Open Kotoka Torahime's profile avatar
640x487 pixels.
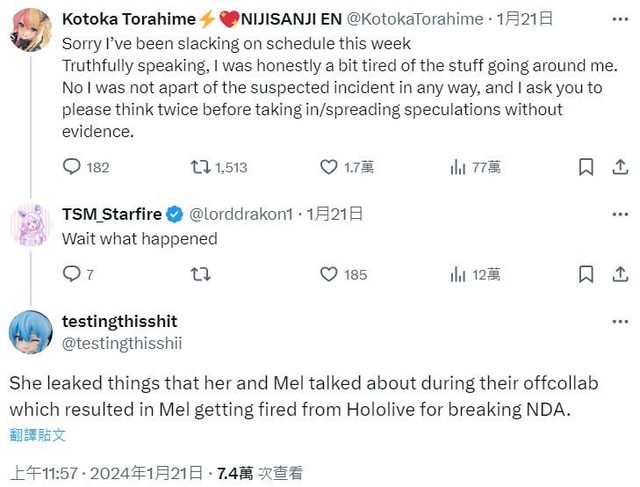coord(31,31)
